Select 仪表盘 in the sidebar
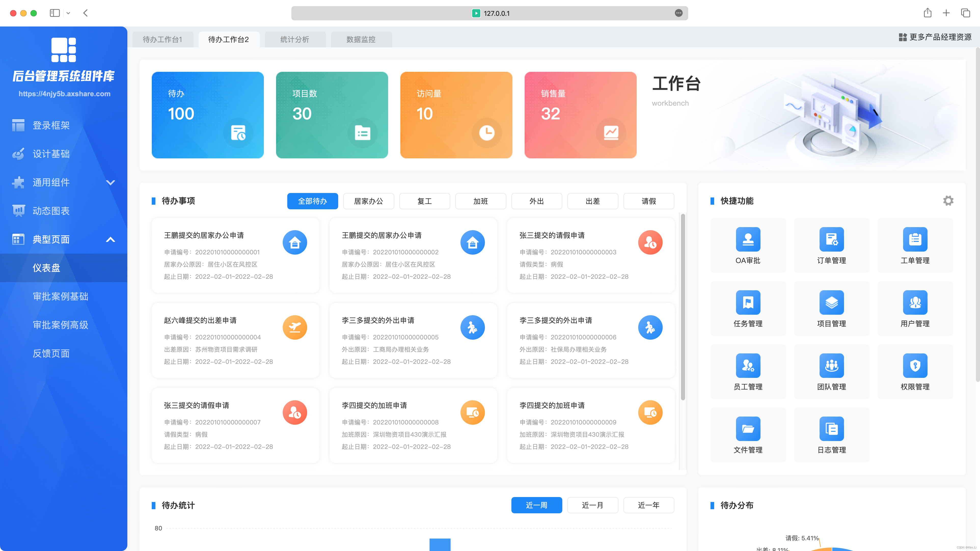The height and width of the screenshot is (551, 980). [x=63, y=268]
